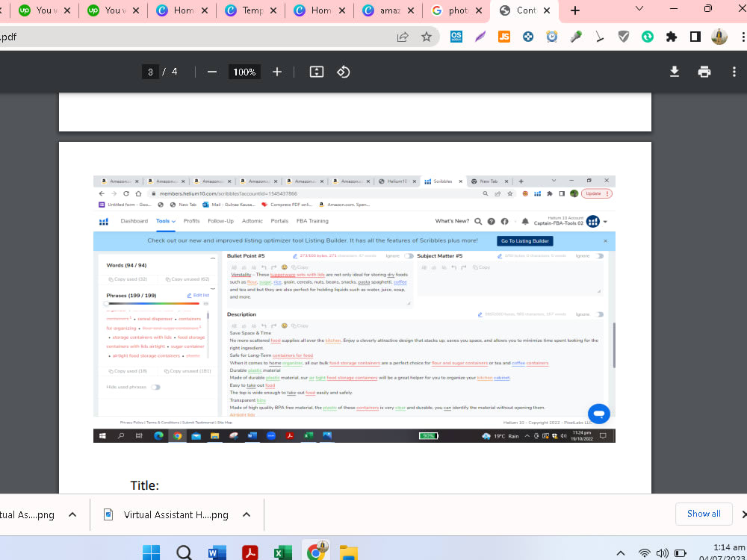Image resolution: width=747 pixels, height=560 pixels.
Task: Launch Adobe Acrobat from the taskbar
Action: coord(249,553)
